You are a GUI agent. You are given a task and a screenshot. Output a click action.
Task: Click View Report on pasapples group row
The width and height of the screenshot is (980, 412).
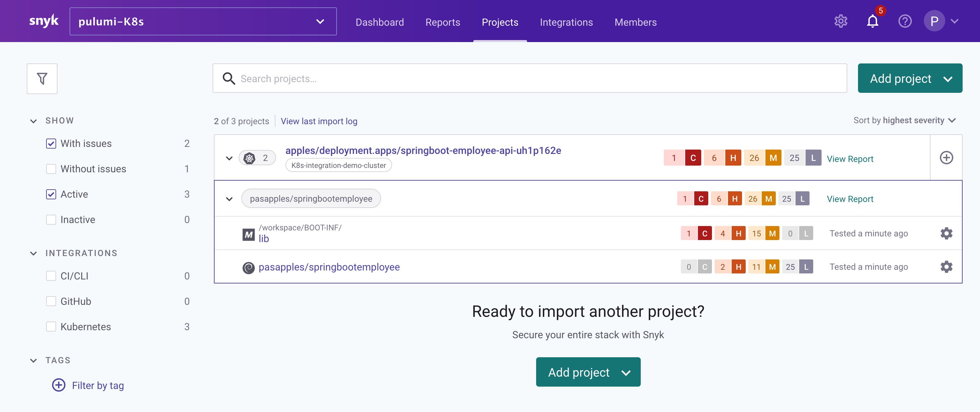tap(850, 199)
